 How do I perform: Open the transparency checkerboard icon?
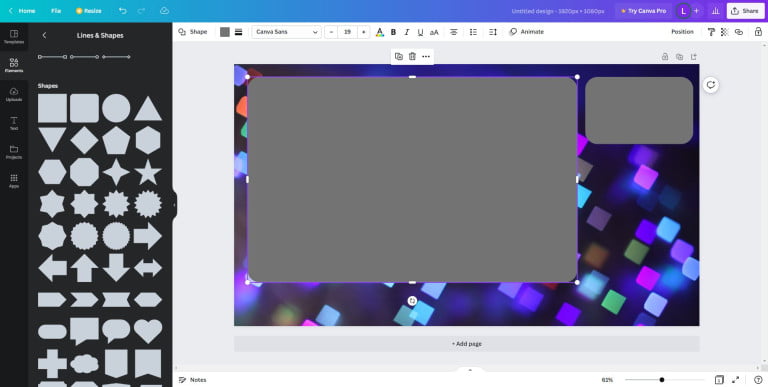725,32
